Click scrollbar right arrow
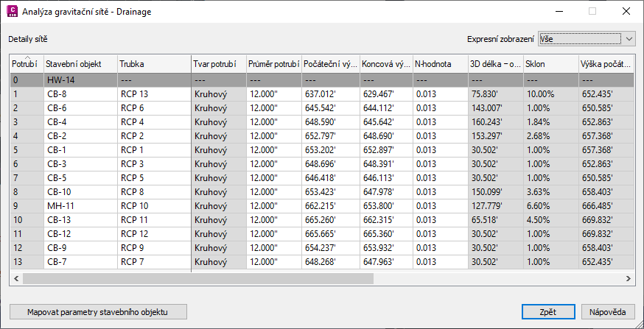The height and width of the screenshot is (329, 644). [x=628, y=278]
